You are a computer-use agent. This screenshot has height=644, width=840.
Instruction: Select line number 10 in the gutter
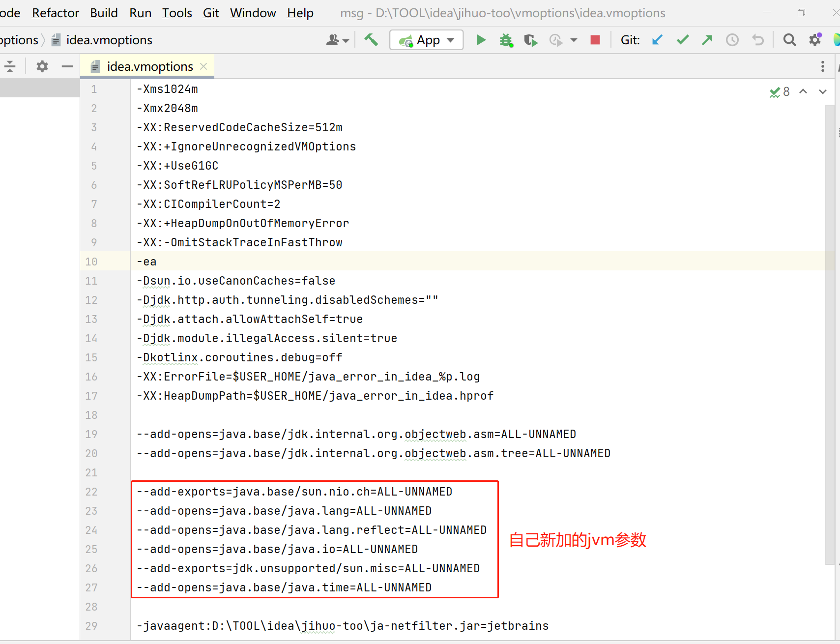coord(91,261)
